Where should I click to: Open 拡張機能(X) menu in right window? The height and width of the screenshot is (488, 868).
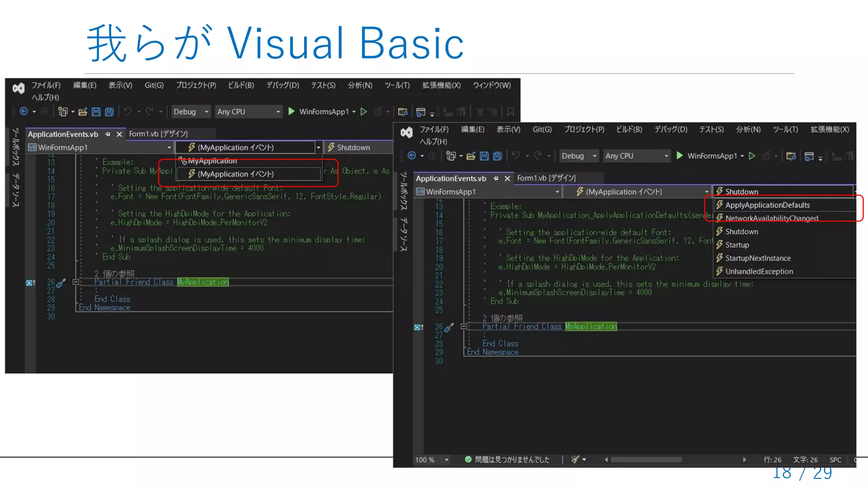[x=830, y=129]
